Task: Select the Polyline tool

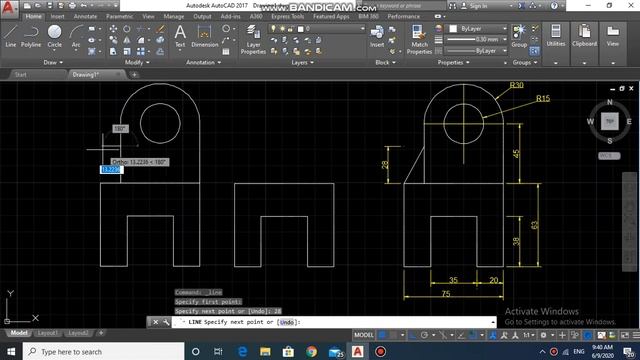Action: [x=31, y=36]
